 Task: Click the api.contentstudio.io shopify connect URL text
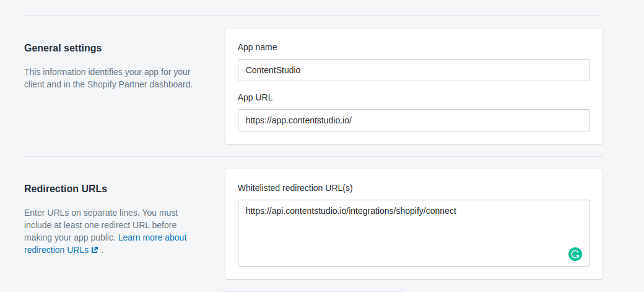(351, 211)
